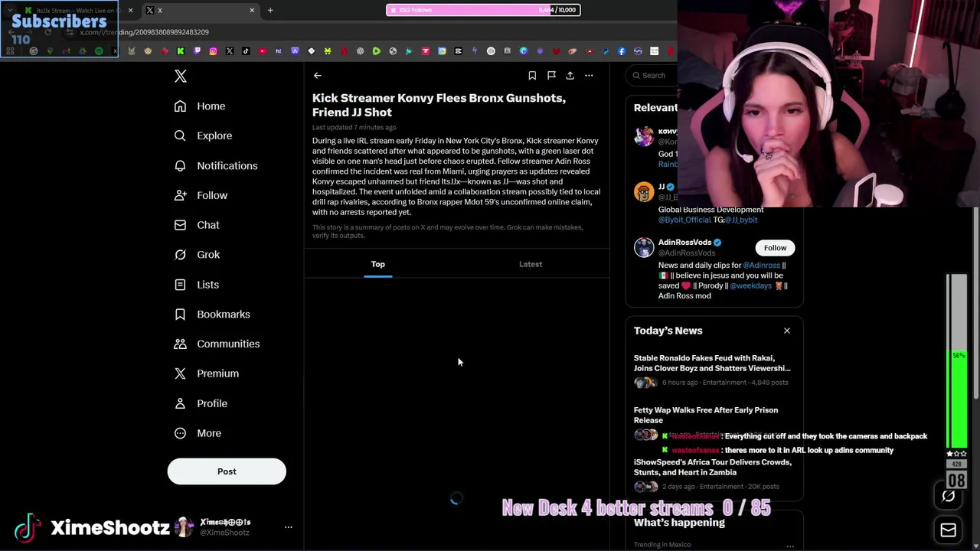This screenshot has height=551, width=980.
Task: Expand the More menu in the sidebar
Action: [198, 433]
